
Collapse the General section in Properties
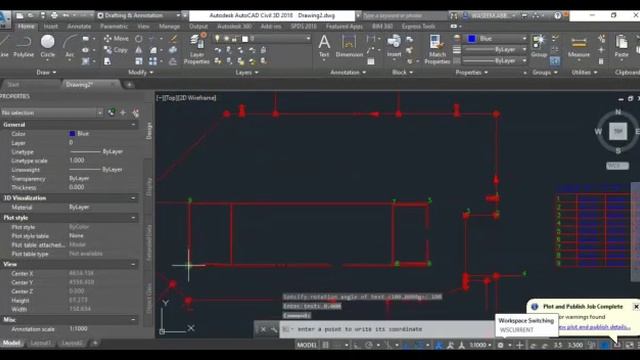133,124
